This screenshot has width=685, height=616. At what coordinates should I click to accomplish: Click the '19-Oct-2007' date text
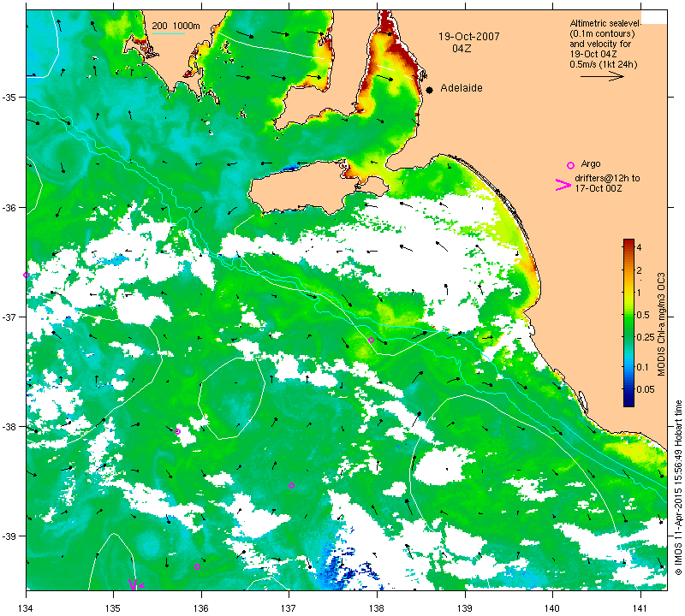(x=468, y=37)
